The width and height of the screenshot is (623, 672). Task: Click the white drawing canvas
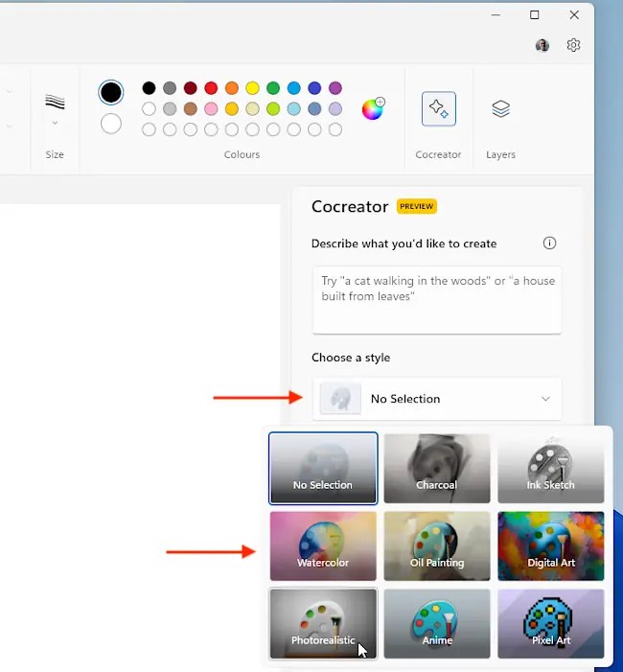click(140, 437)
